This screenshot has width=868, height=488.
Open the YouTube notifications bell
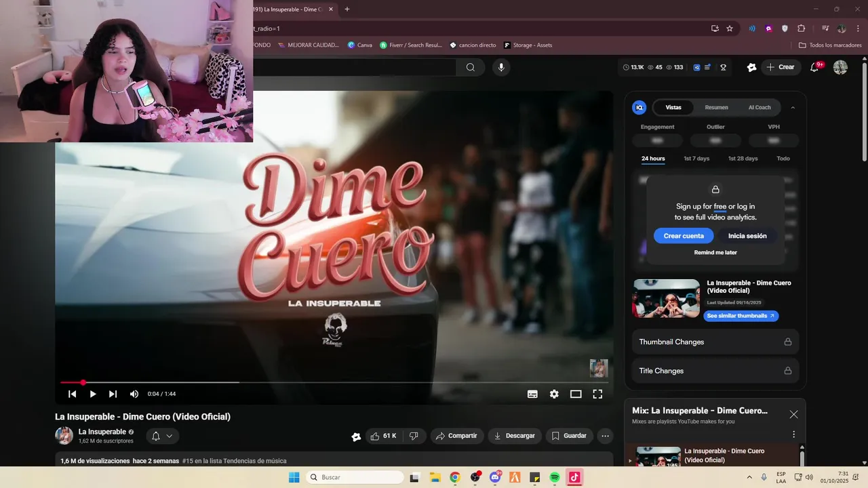coord(815,67)
